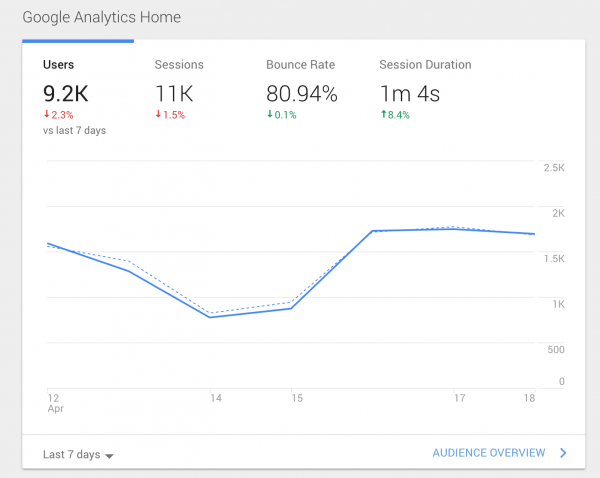Click the 1.5K y-axis label
600x478 pixels.
tap(554, 259)
